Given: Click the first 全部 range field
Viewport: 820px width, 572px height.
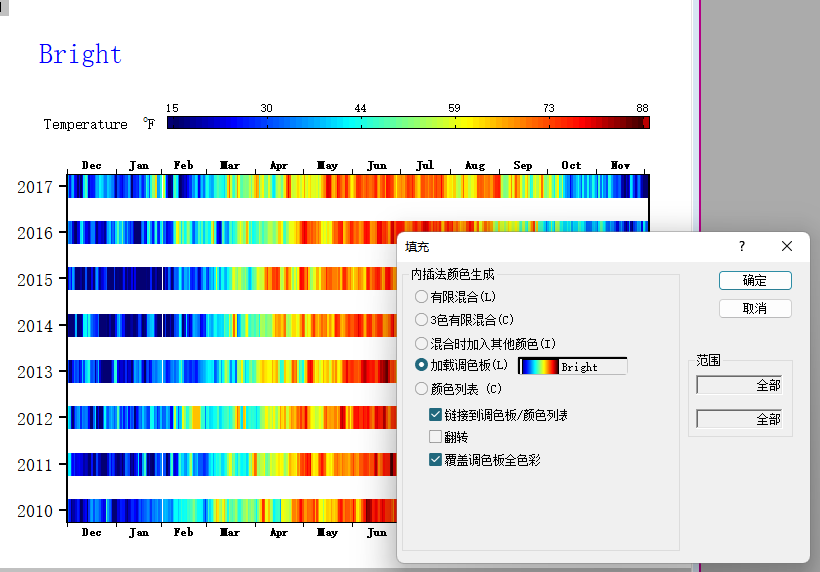Looking at the screenshot, I should click(739, 385).
